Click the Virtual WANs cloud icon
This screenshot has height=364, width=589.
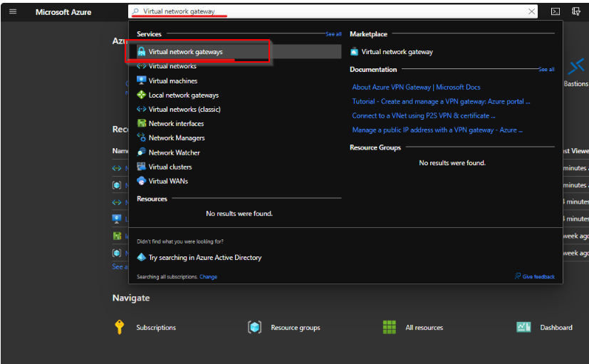(141, 181)
